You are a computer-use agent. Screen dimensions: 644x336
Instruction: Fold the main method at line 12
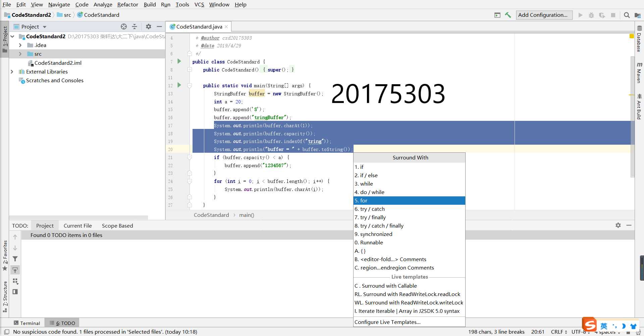(190, 86)
